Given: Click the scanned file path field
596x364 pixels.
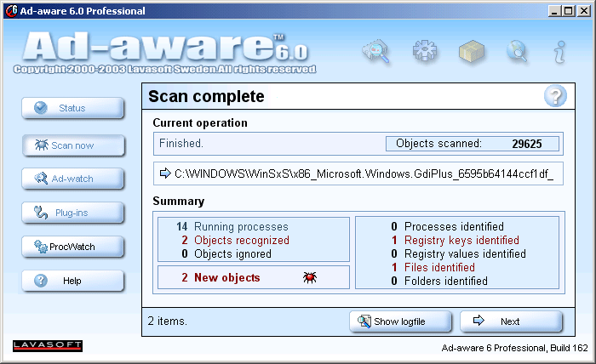Looking at the screenshot, I should [358, 173].
